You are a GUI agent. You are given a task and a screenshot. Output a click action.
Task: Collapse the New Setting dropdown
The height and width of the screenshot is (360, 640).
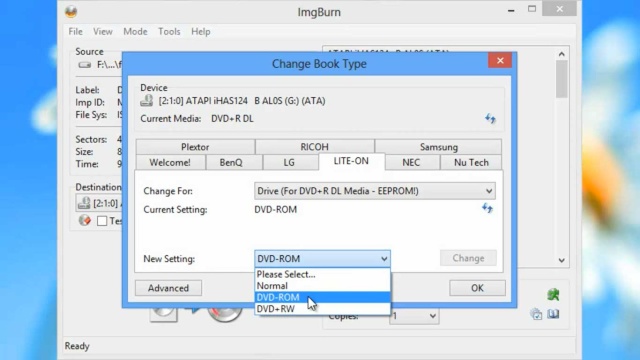[x=322, y=259]
